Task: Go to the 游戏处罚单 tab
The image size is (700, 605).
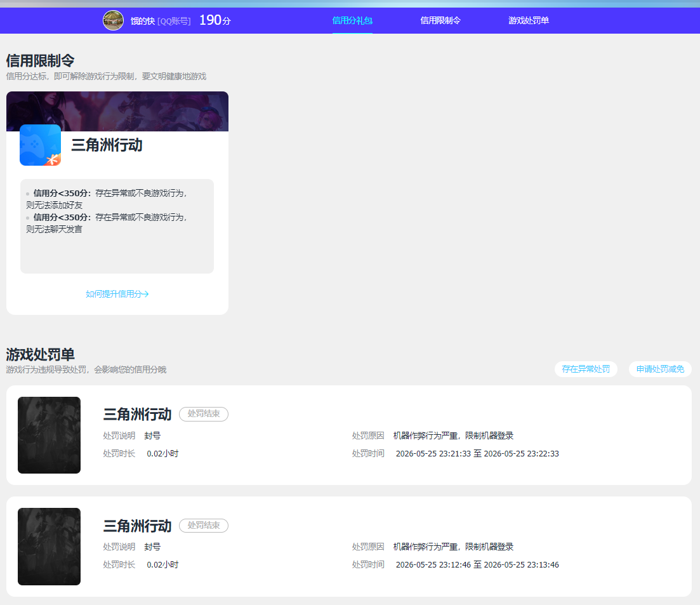Action: point(529,20)
